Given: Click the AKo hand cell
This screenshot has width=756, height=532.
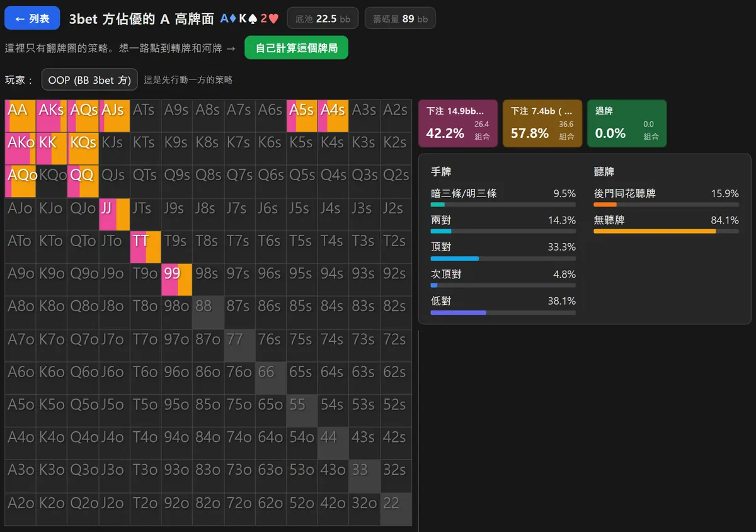Looking at the screenshot, I should (20, 149).
